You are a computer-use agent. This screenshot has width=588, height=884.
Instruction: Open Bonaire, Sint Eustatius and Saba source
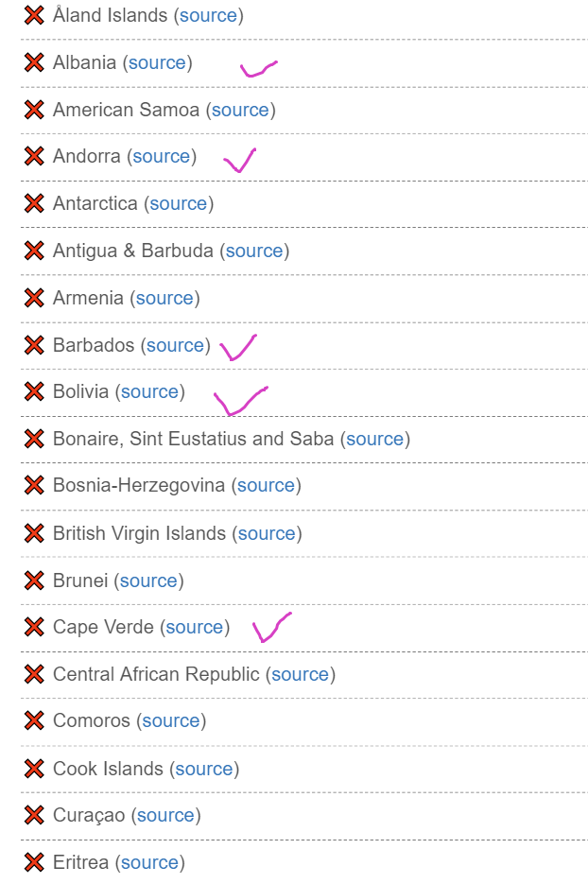click(x=375, y=439)
